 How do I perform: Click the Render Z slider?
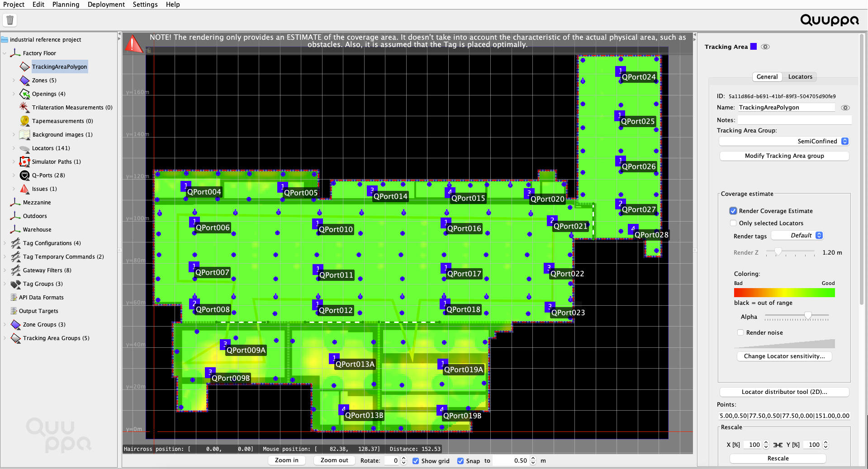click(x=790, y=252)
